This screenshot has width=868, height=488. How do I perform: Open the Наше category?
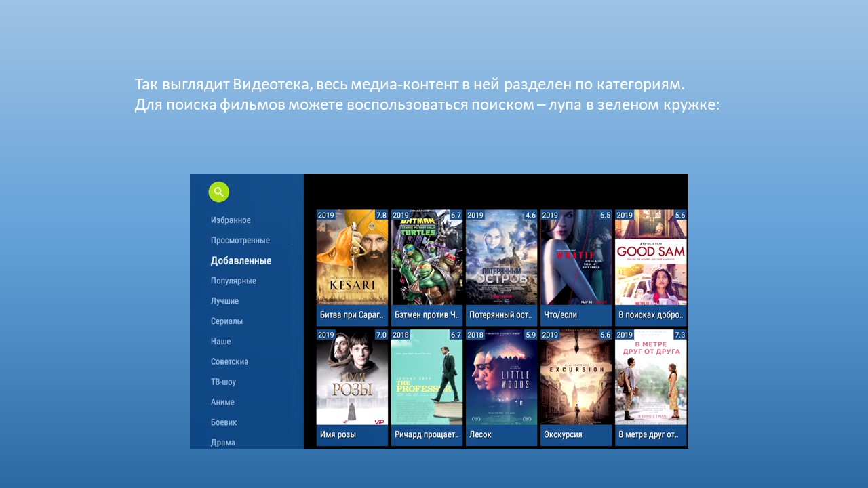[220, 342]
